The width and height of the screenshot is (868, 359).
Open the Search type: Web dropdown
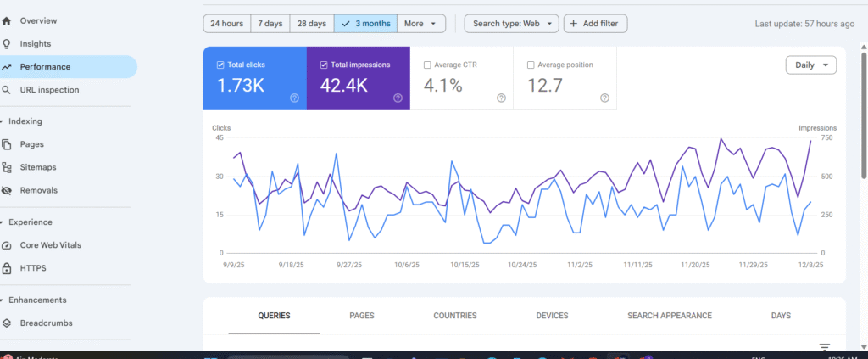click(x=511, y=24)
